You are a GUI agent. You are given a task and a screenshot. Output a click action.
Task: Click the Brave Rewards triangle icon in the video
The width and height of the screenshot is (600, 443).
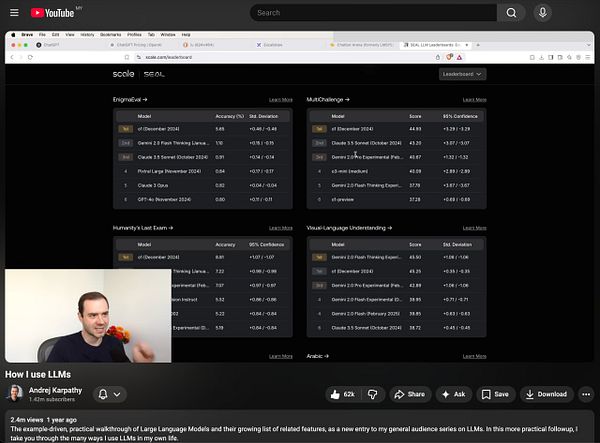point(459,57)
